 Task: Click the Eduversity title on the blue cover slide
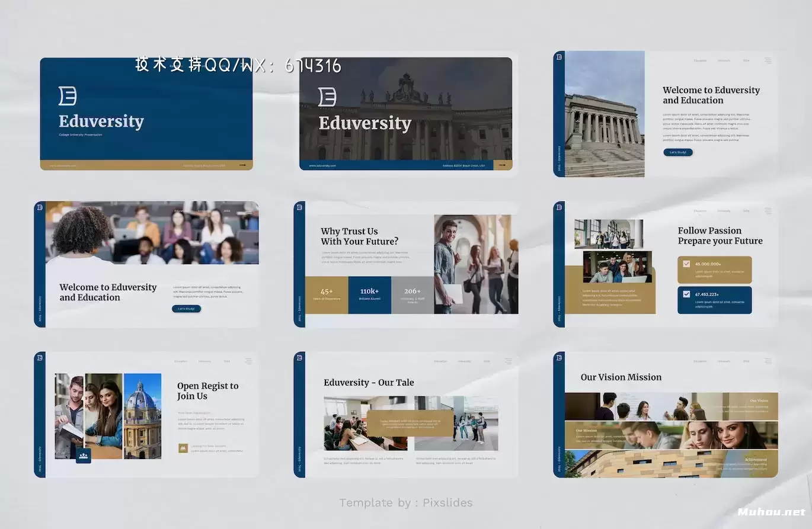coord(101,121)
